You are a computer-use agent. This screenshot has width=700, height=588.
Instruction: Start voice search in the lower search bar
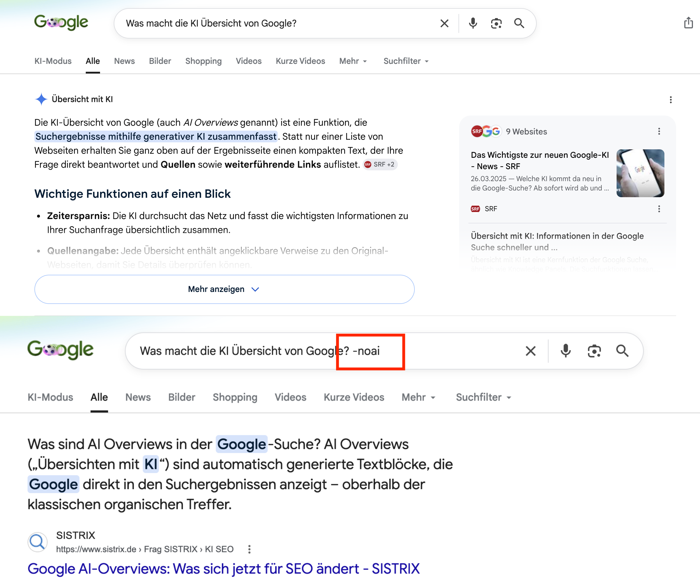click(x=565, y=351)
